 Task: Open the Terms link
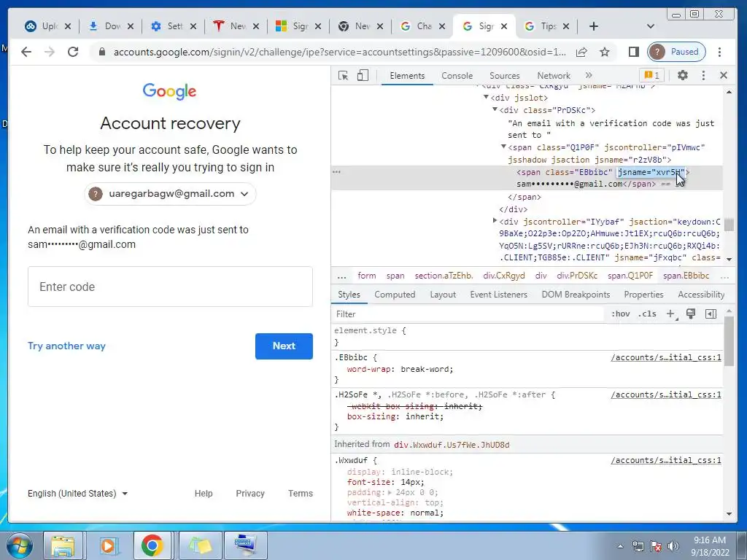coord(300,494)
